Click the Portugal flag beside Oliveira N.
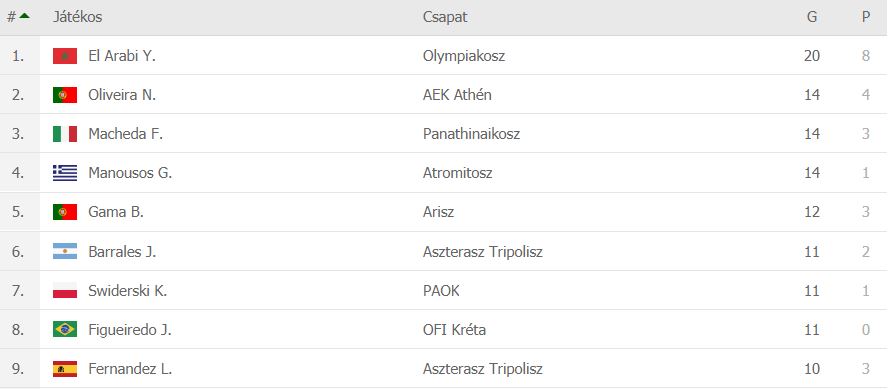The height and width of the screenshot is (389, 889). 65,95
